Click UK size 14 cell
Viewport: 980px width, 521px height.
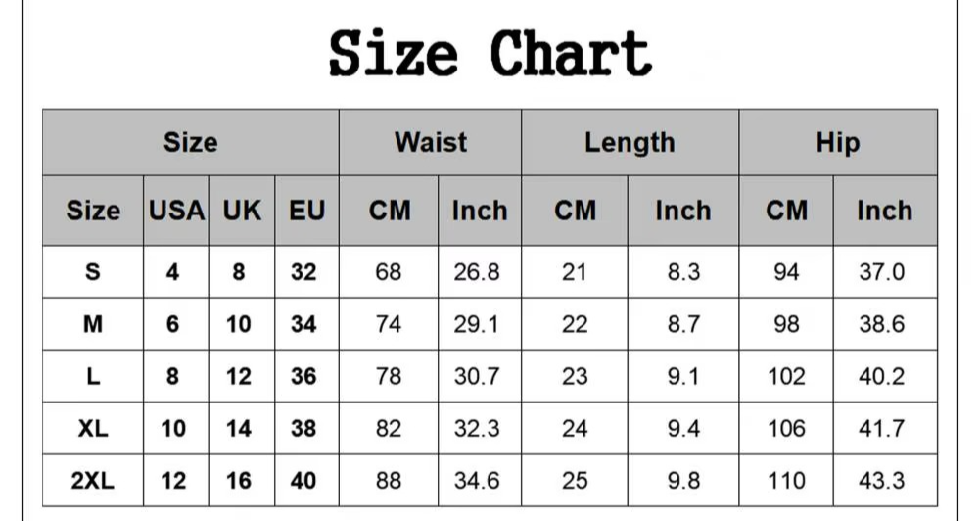click(239, 428)
